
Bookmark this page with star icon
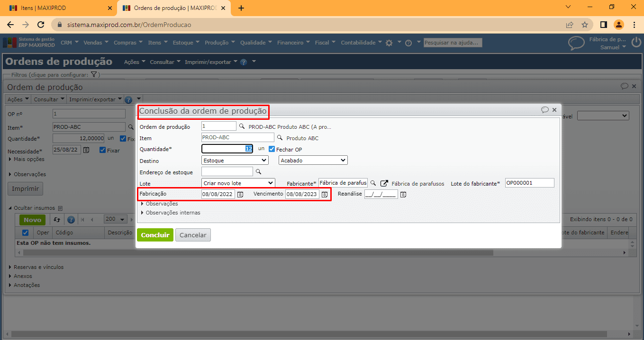click(585, 25)
